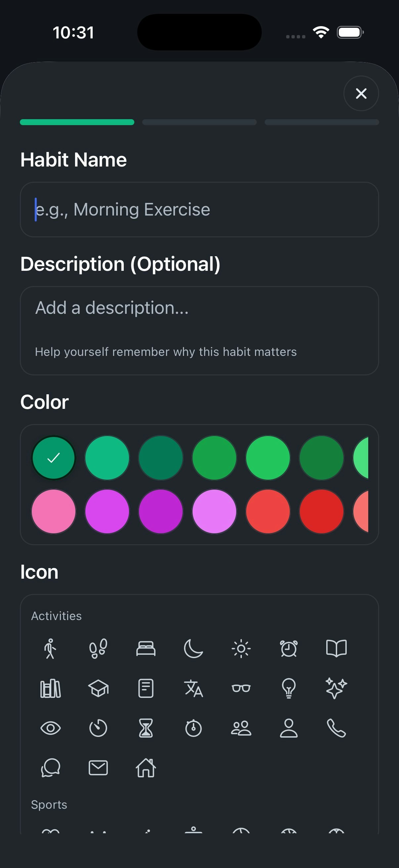The width and height of the screenshot is (399, 868).
Task: Choose the red habit color
Action: [x=268, y=511]
